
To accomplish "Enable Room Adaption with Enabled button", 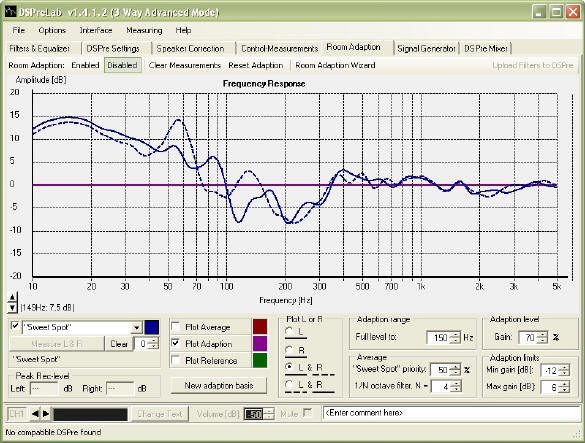I will 85,65.
